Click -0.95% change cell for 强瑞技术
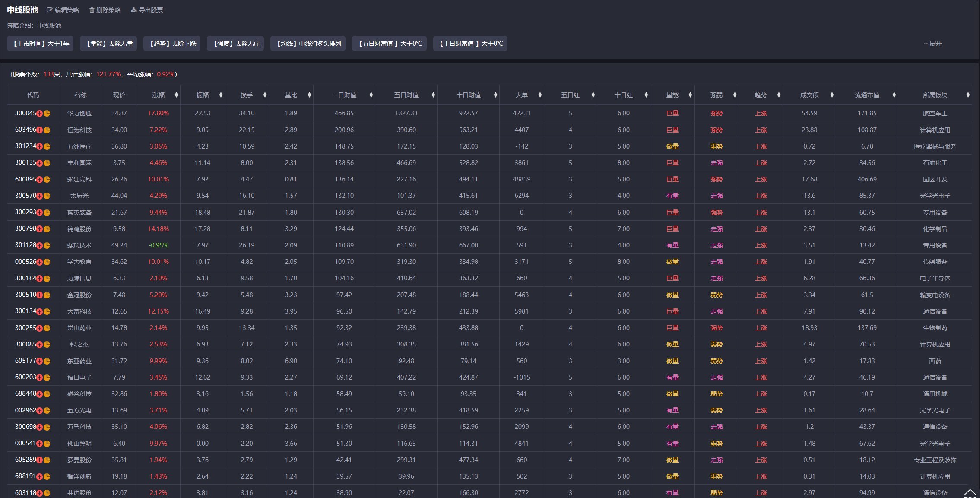Image resolution: width=980 pixels, height=498 pixels. pos(159,245)
